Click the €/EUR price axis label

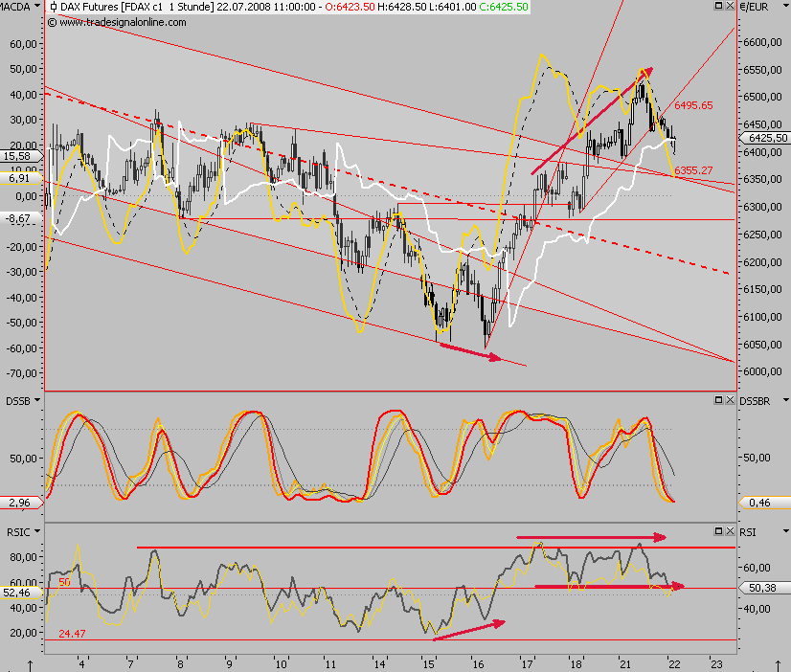click(755, 7)
